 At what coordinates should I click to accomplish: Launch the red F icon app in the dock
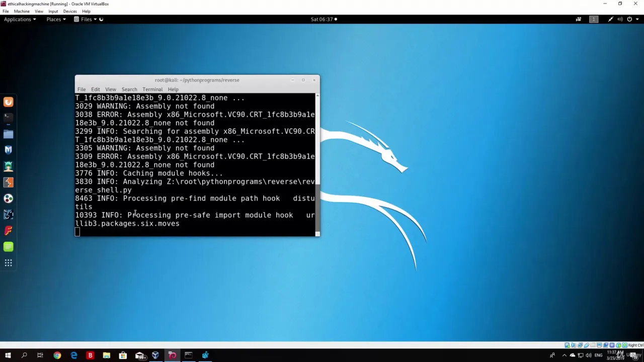coord(8,231)
